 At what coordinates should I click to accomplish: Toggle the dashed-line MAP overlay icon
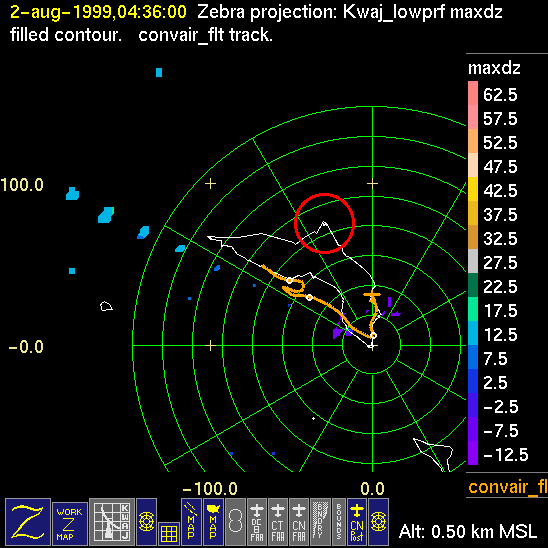point(191,522)
